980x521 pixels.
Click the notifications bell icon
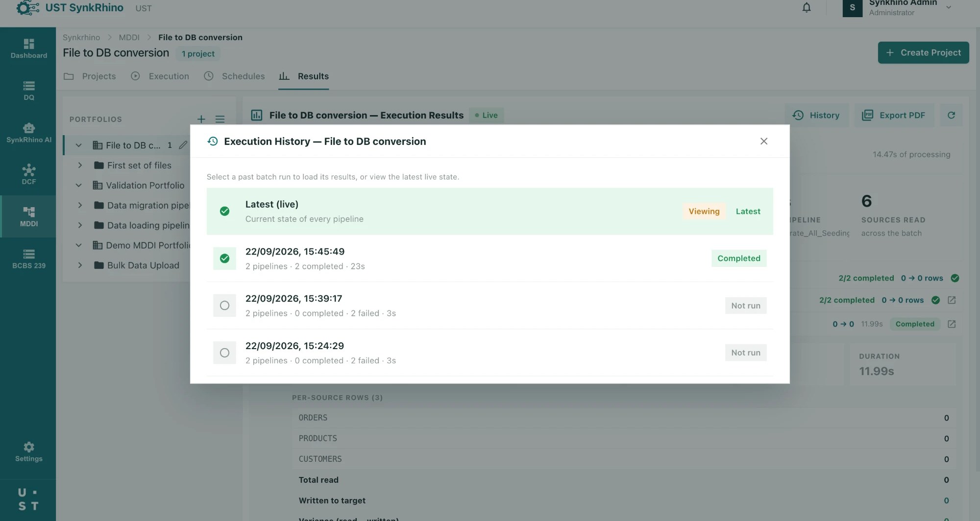[806, 7]
